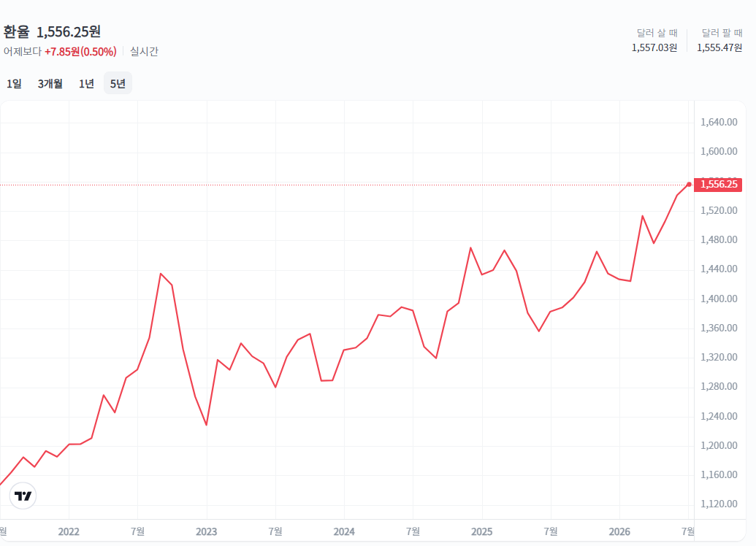Click the 2024 label on time axis

pos(344,531)
